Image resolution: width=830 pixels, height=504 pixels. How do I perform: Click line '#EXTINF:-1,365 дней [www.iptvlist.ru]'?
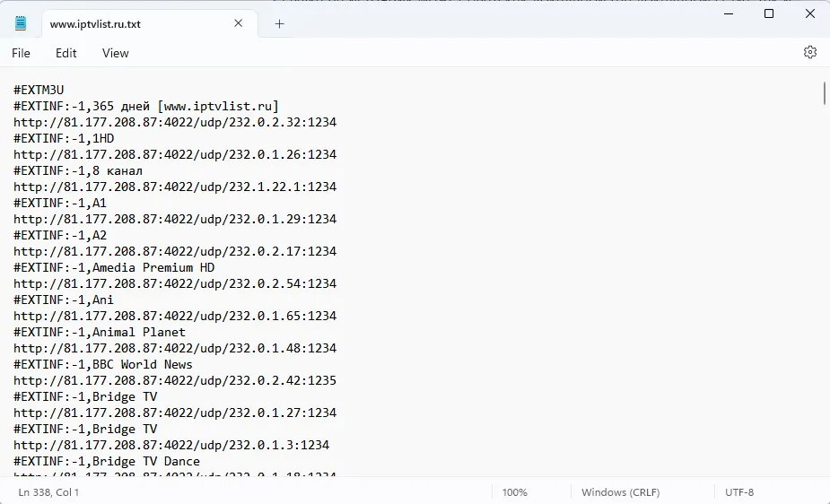(146, 107)
